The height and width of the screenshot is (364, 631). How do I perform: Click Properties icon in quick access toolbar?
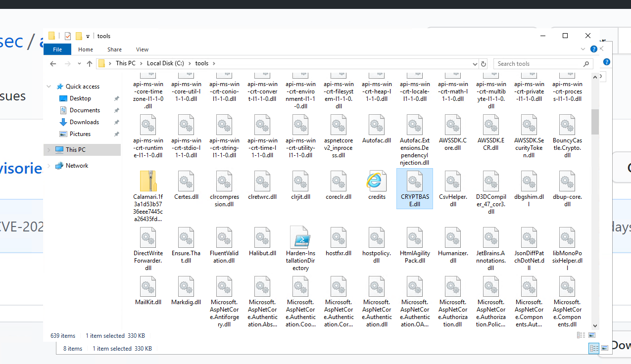pyautogui.click(x=68, y=36)
